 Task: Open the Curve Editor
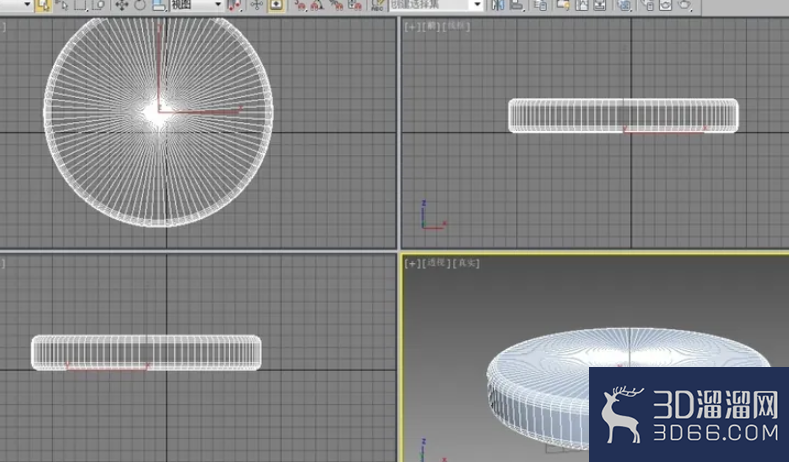point(581,5)
